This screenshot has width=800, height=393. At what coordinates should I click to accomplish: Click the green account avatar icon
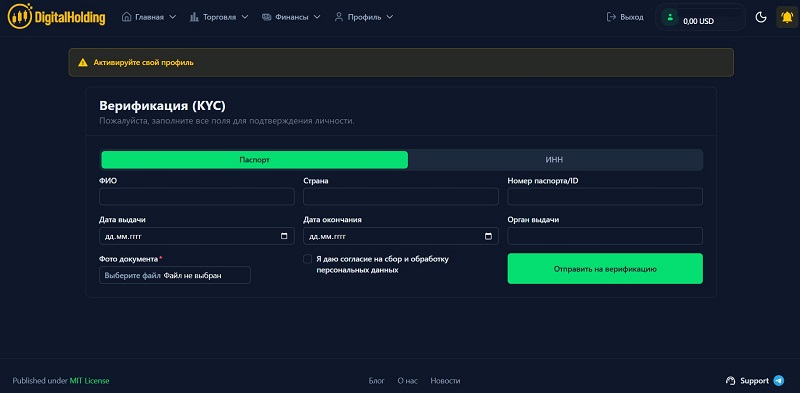coord(670,17)
